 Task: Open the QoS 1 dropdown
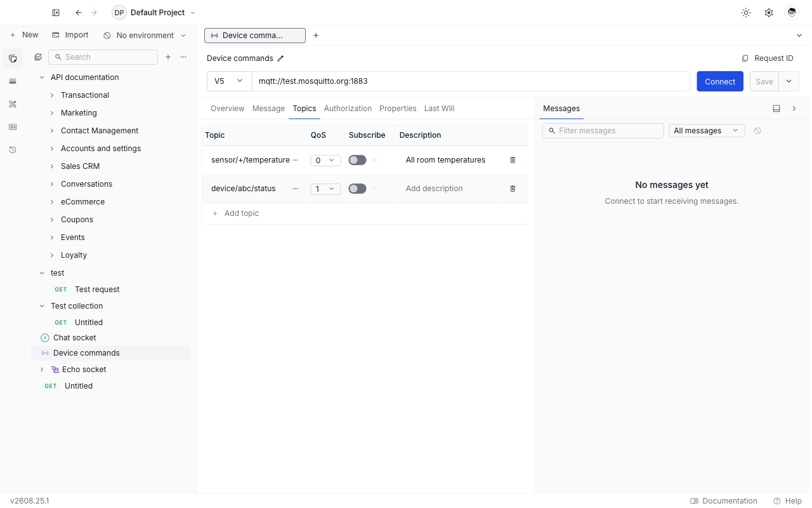click(x=325, y=189)
